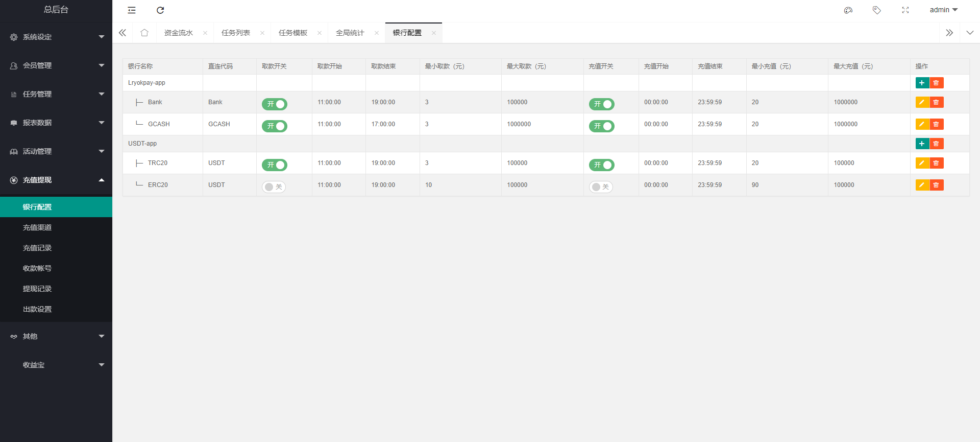Switch to the 资金流水 tab

[179, 33]
